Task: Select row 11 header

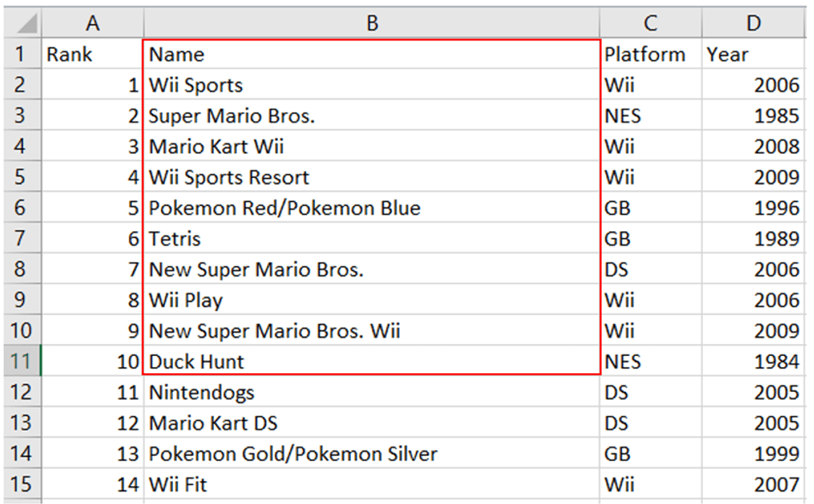Action: tap(21, 361)
